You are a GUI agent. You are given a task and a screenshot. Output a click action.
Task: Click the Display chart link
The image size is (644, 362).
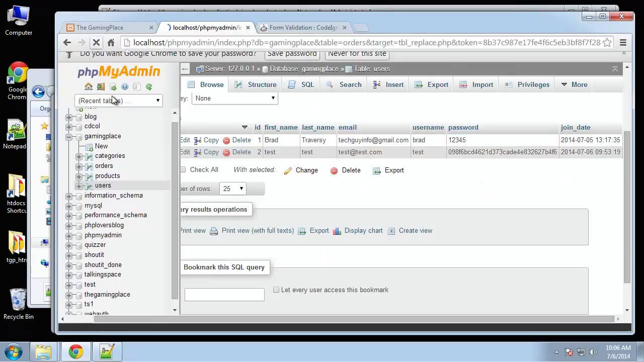pos(363,231)
